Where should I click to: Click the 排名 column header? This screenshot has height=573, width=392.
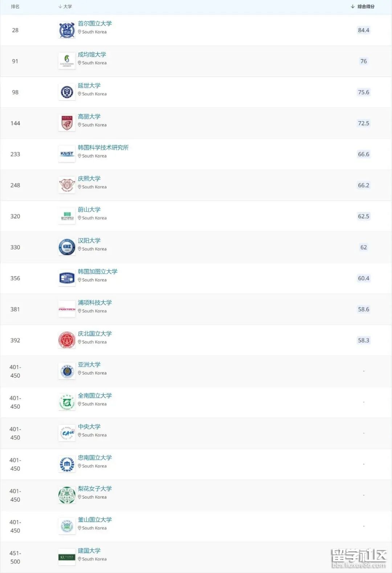tap(15, 7)
